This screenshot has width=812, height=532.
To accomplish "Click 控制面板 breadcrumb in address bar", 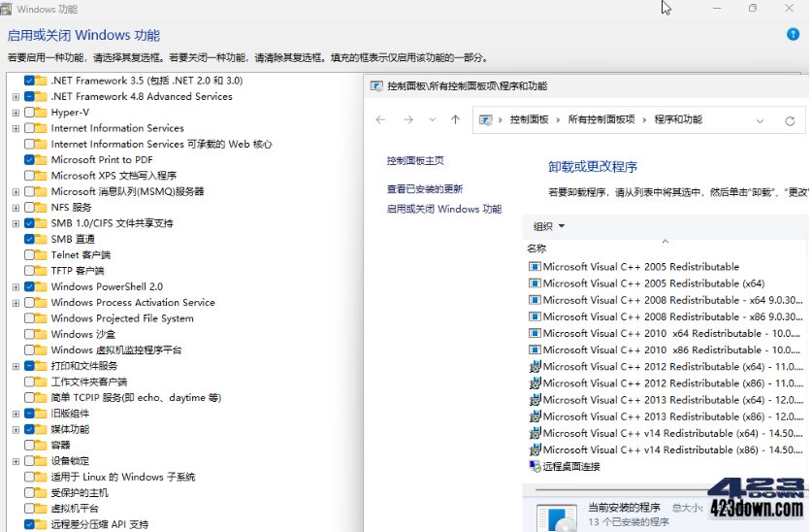I will point(529,119).
